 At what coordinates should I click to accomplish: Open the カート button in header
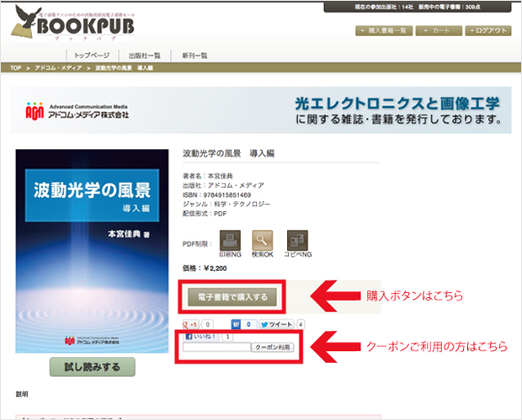pos(440,30)
